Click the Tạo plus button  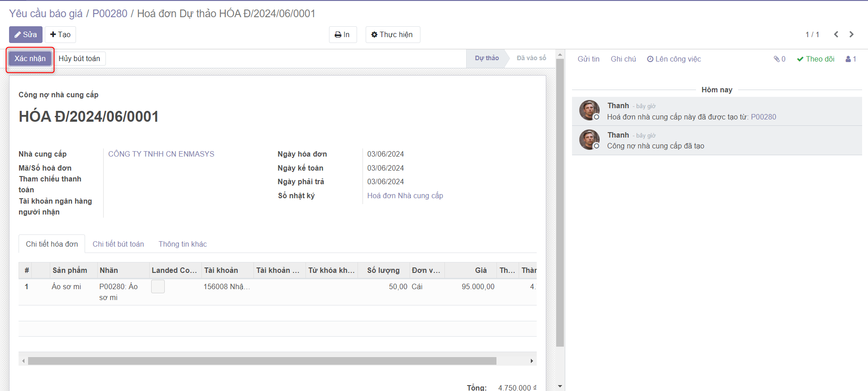60,34
